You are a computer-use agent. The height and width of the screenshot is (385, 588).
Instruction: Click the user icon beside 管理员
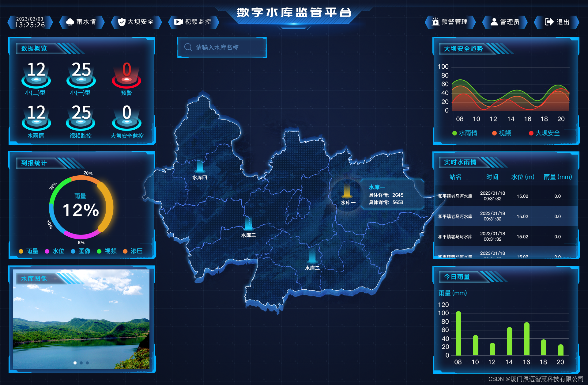[x=494, y=22]
